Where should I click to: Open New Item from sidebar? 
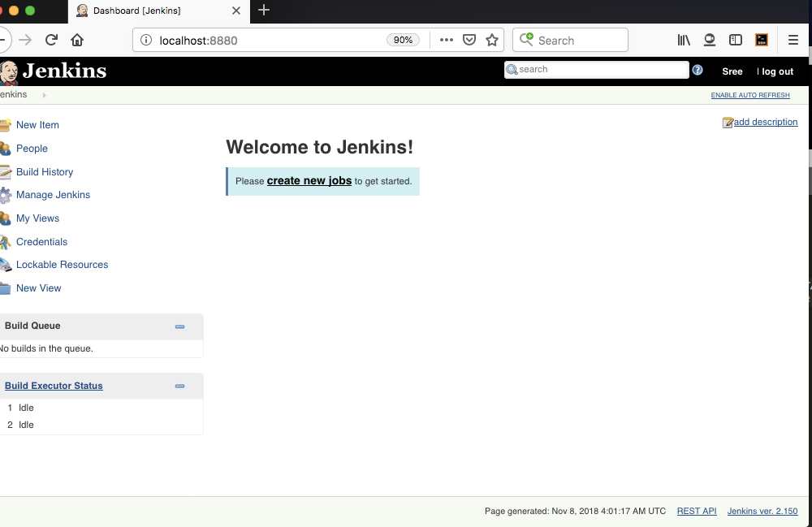pyautogui.click(x=37, y=125)
